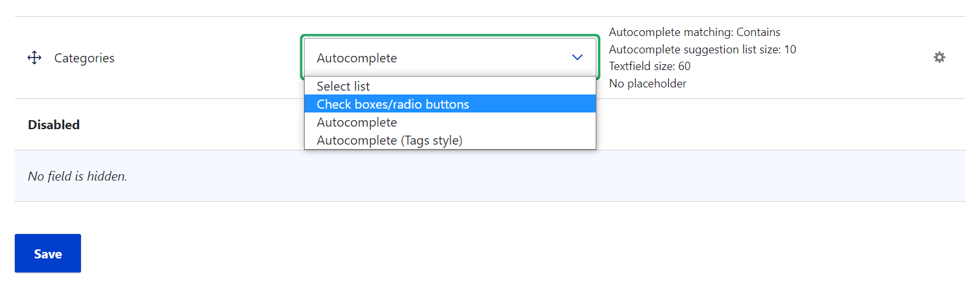Image resolution: width=980 pixels, height=286 pixels.
Task: Click the Autocomplete widget combo box field
Action: 437,58
